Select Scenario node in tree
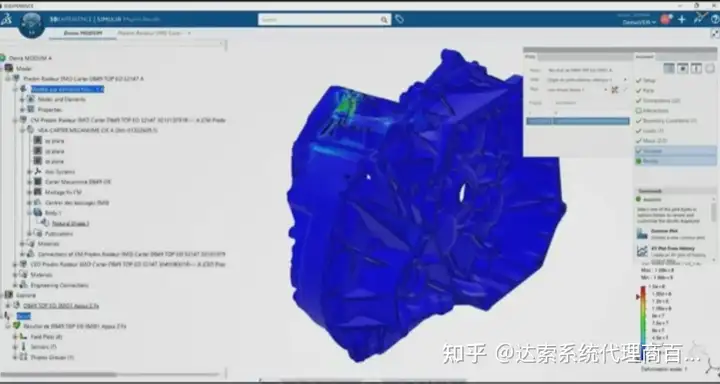Viewport: 720px width, 384px height. (x=25, y=295)
